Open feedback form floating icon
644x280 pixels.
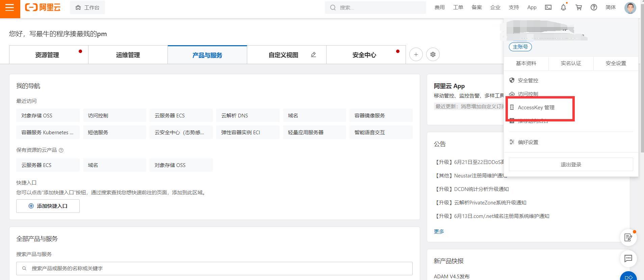(628, 237)
